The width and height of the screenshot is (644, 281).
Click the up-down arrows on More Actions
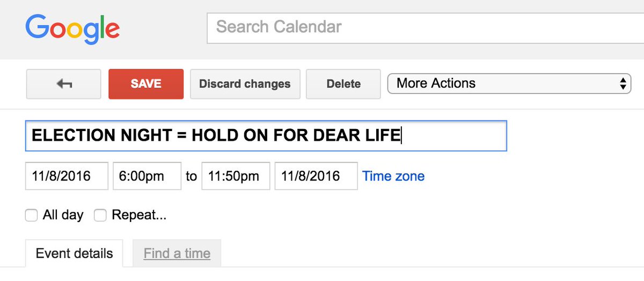(x=623, y=84)
